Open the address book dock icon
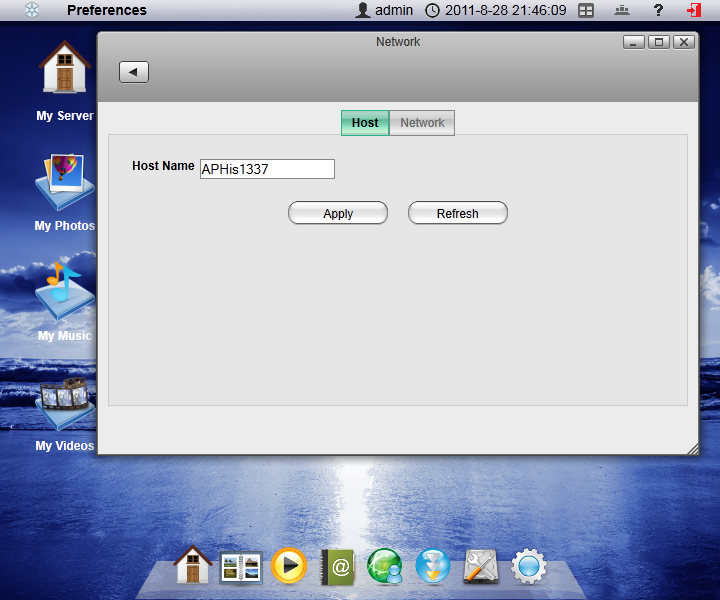This screenshot has height=600, width=720. click(338, 567)
